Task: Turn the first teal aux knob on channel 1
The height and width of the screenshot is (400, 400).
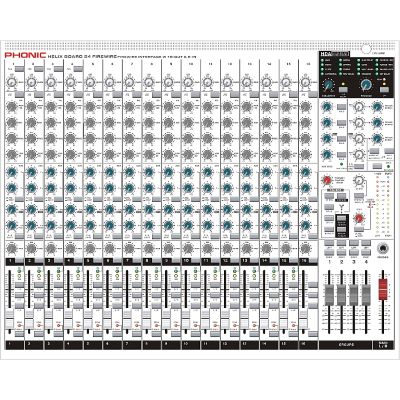Action: pyautogui.click(x=12, y=172)
